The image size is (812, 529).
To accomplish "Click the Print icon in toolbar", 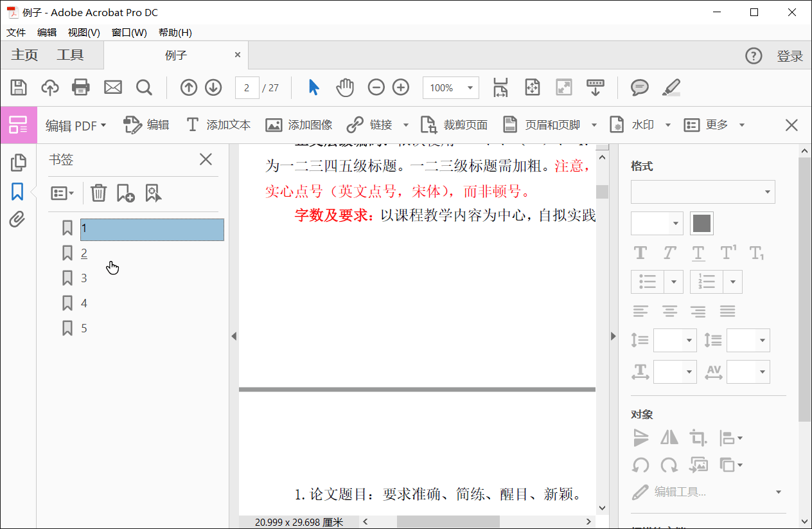I will 81,87.
